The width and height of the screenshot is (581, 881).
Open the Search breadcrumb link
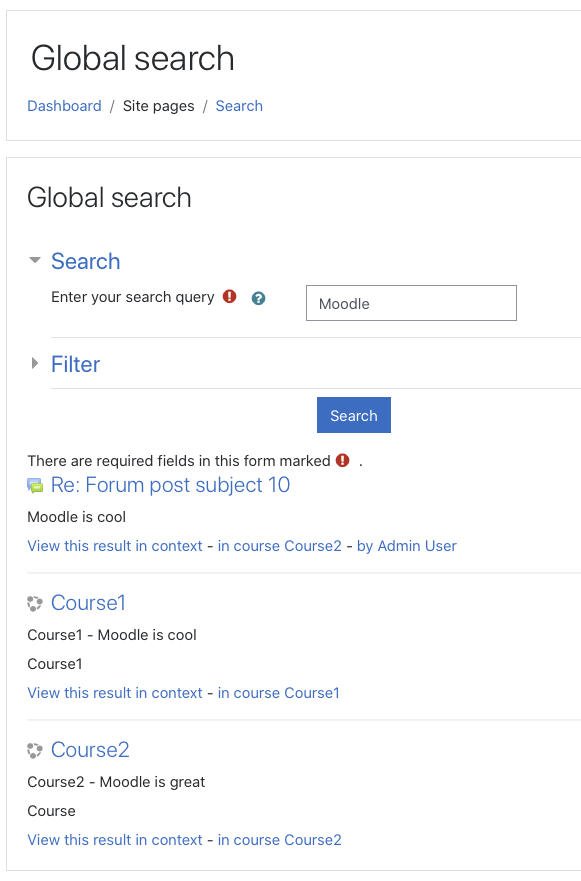tap(239, 106)
